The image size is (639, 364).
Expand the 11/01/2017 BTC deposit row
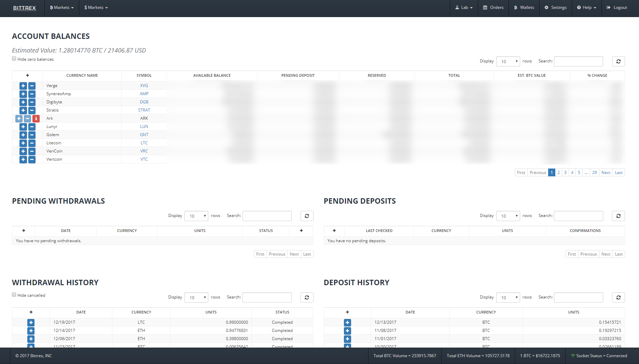(x=347, y=339)
